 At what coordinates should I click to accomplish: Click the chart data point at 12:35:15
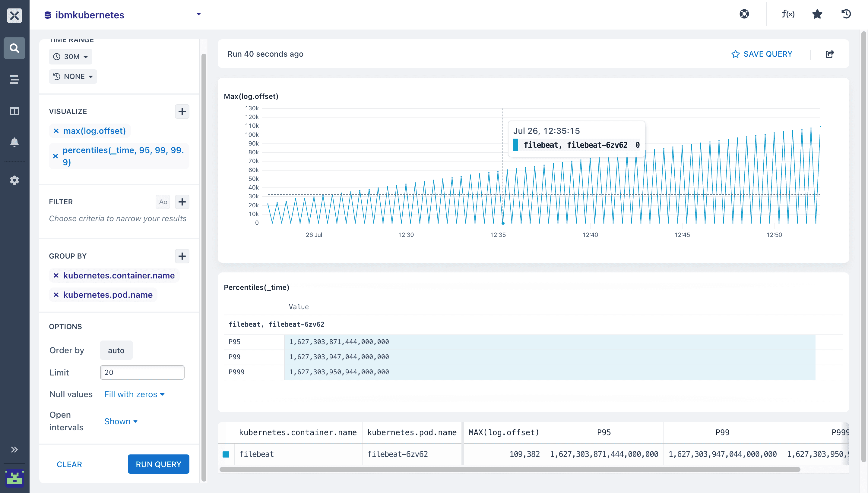503,223
